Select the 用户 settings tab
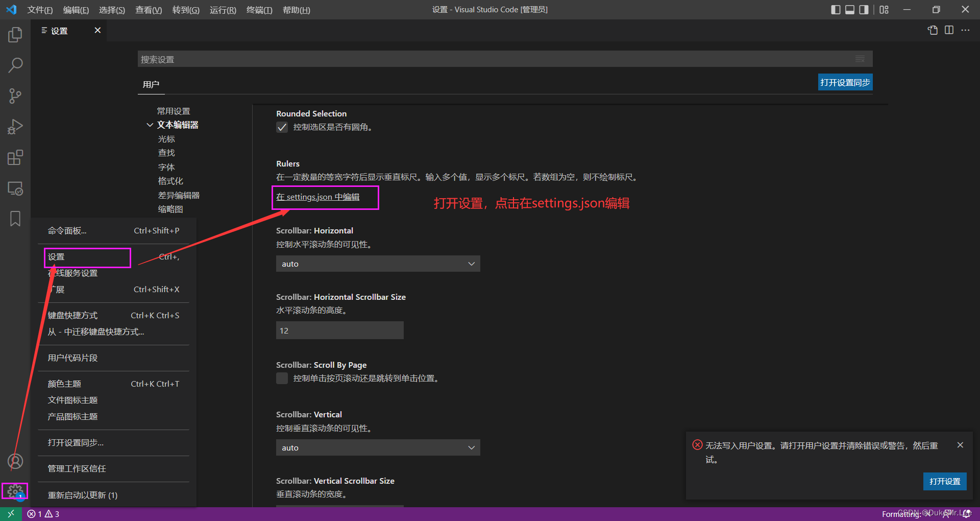The width and height of the screenshot is (980, 521). coord(151,84)
